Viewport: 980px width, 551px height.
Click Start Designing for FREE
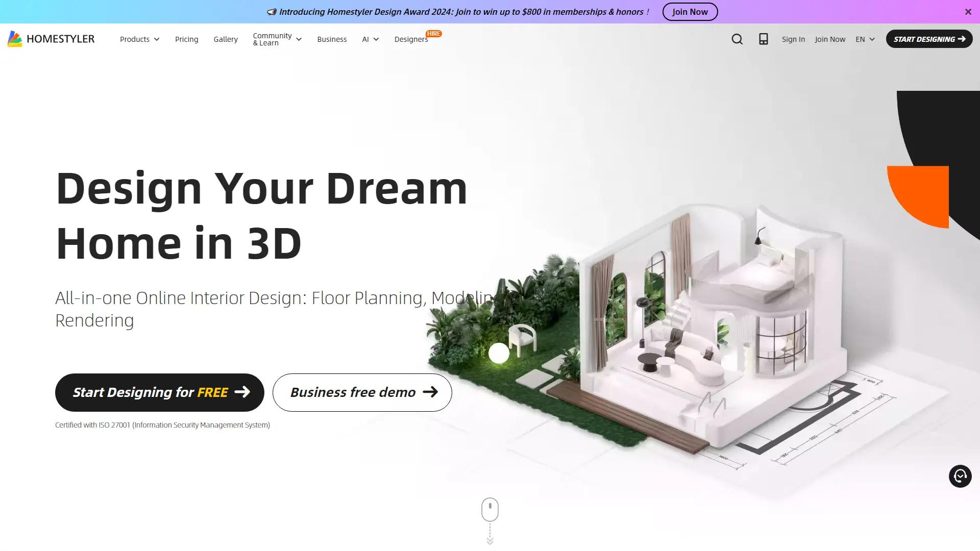click(159, 392)
